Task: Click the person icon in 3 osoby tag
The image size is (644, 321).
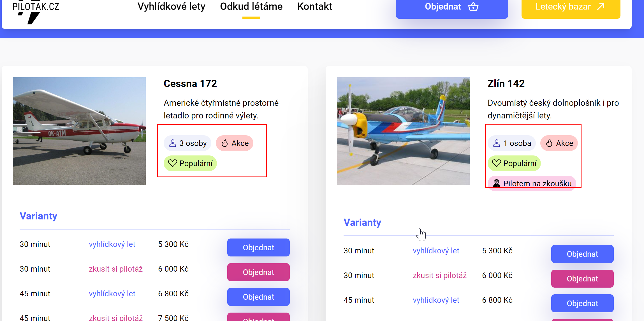Action: tap(173, 143)
